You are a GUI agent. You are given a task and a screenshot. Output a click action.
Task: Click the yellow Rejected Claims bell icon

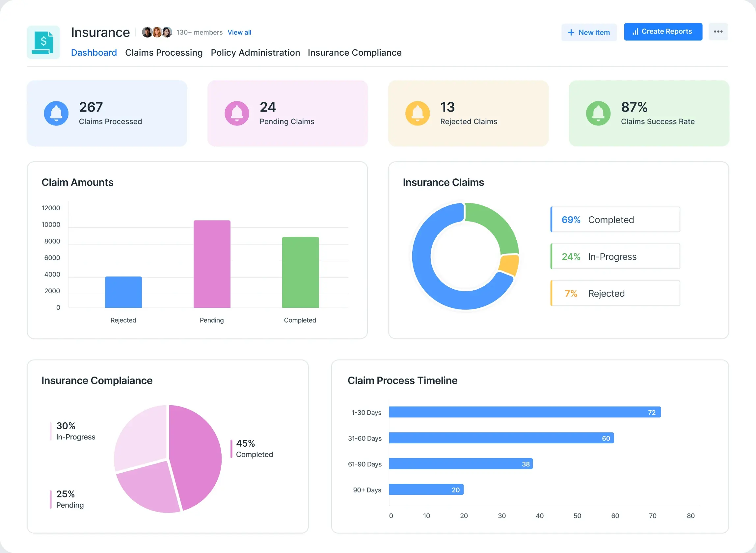click(x=418, y=113)
